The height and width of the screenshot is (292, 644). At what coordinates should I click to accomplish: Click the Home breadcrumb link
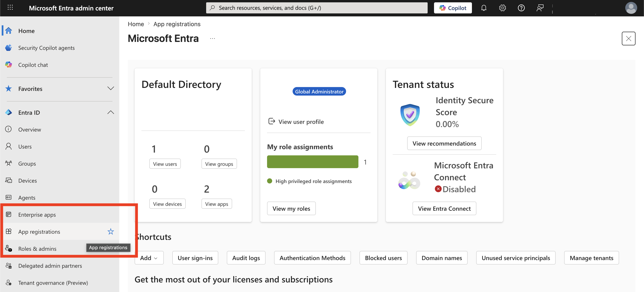tap(136, 24)
